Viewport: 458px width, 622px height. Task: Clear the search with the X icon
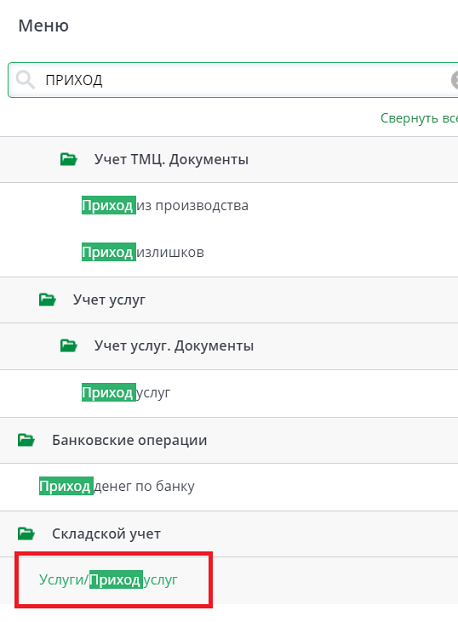pyautogui.click(x=454, y=80)
